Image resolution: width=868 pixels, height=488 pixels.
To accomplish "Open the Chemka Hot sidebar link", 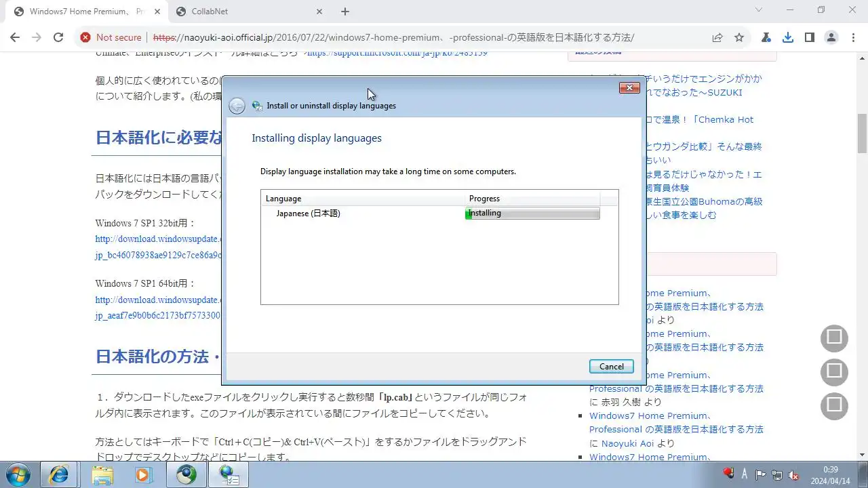I will tap(700, 119).
